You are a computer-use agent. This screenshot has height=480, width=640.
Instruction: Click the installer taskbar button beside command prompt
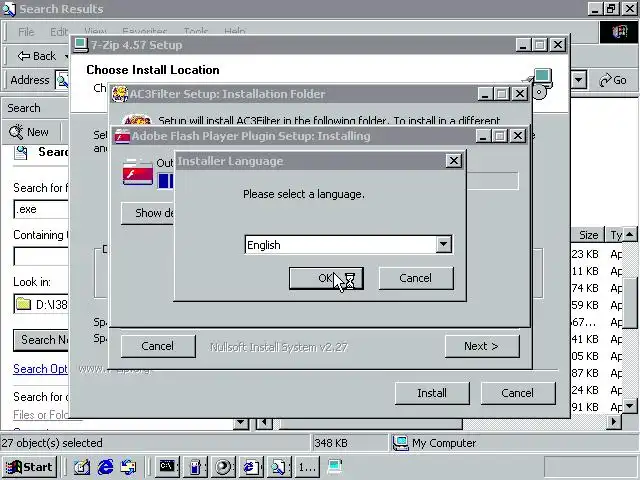195,467
